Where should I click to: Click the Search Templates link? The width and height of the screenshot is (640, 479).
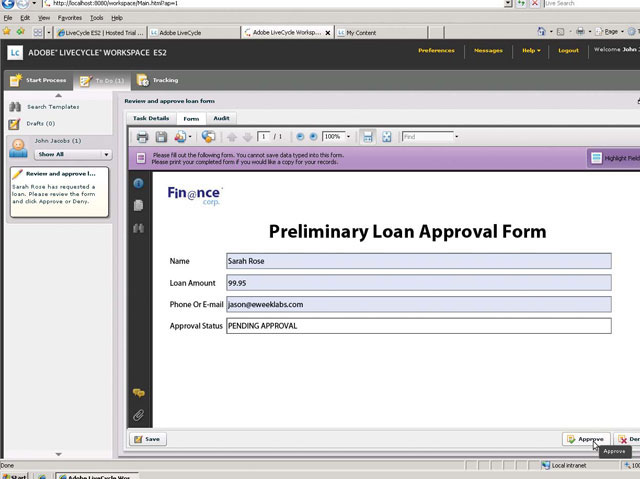pyautogui.click(x=53, y=107)
